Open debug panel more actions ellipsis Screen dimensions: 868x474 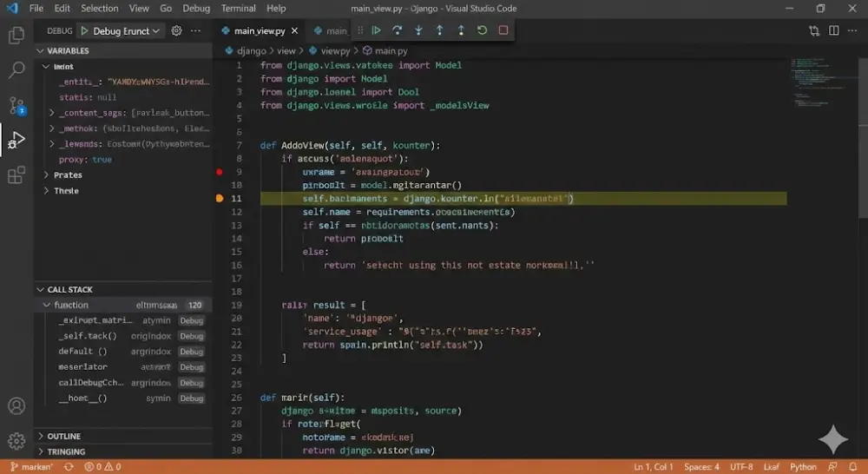point(195,30)
